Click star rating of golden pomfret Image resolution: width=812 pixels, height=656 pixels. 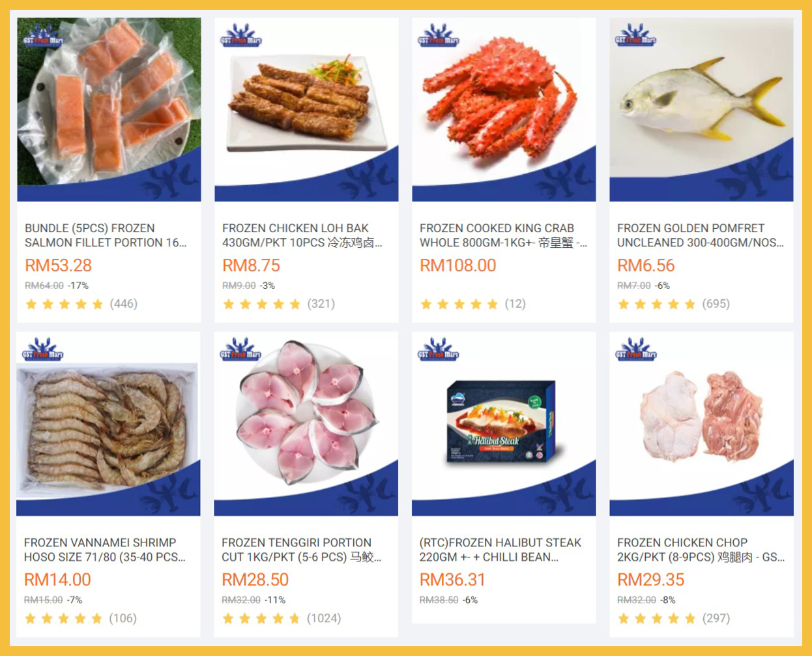[x=657, y=304]
